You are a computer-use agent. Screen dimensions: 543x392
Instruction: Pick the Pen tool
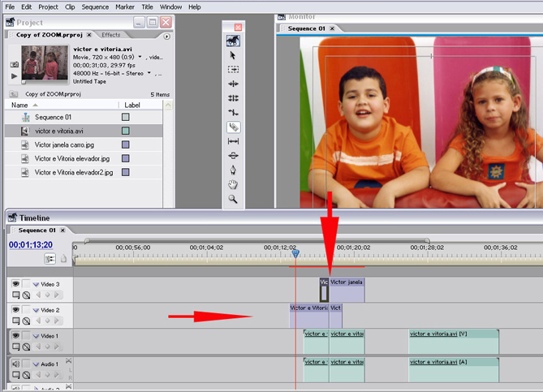point(233,170)
